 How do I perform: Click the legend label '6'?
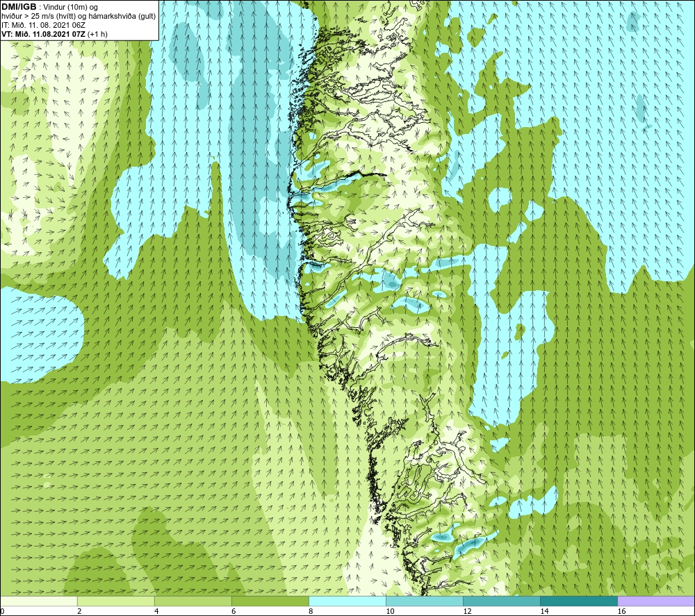point(234,611)
